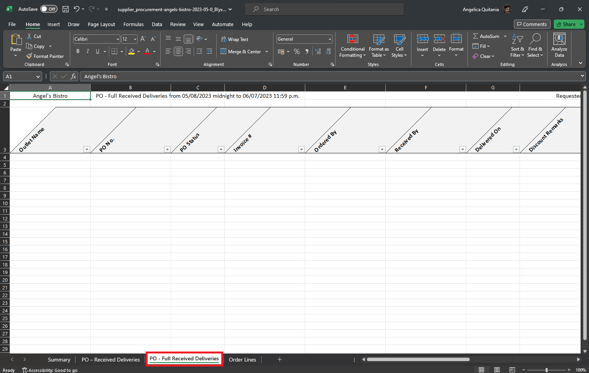Open the Summary sheet tab

[x=59, y=359]
